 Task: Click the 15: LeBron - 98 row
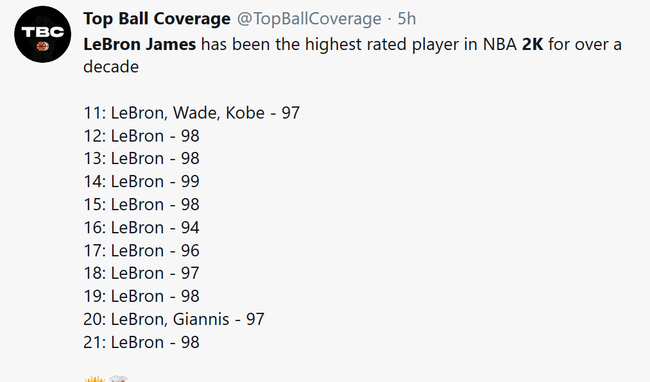click(141, 205)
